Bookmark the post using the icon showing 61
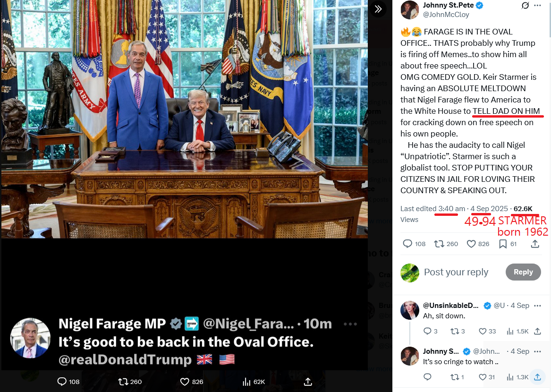The width and height of the screenshot is (551, 392). click(x=508, y=244)
